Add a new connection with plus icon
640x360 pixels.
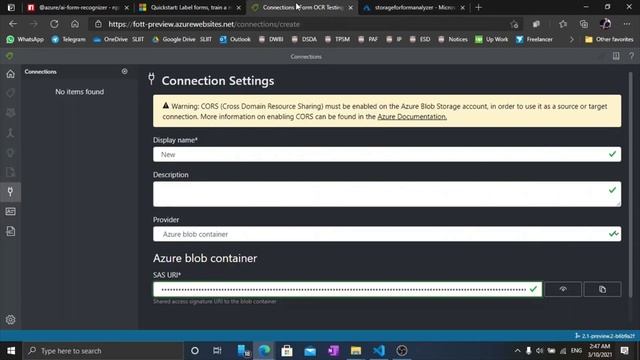pos(124,71)
